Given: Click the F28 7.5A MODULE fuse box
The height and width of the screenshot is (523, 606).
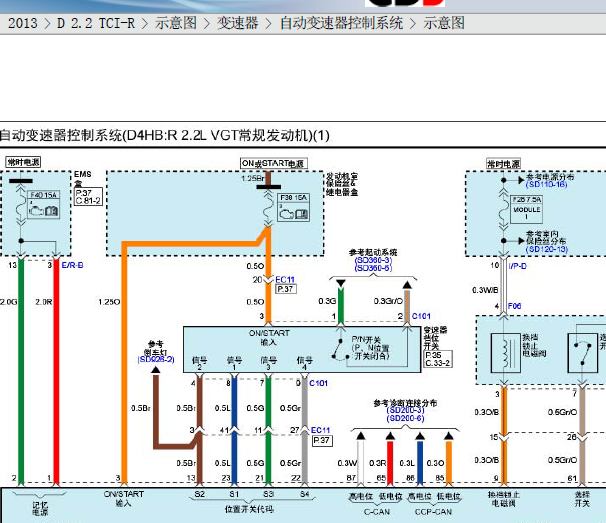Looking at the screenshot, I should 526,210.
